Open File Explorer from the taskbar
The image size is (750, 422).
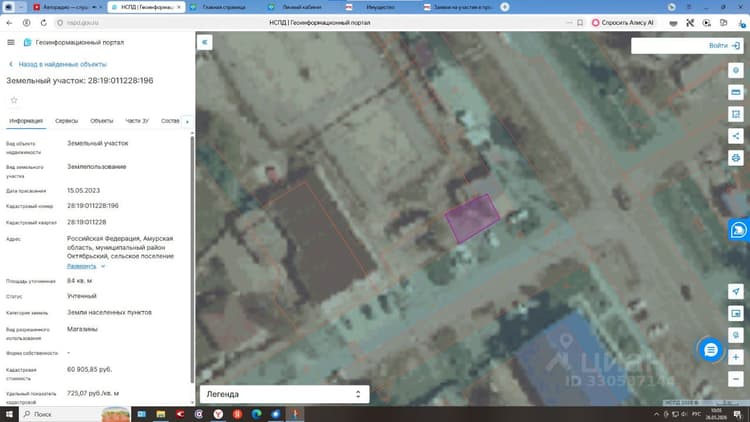(x=161, y=414)
